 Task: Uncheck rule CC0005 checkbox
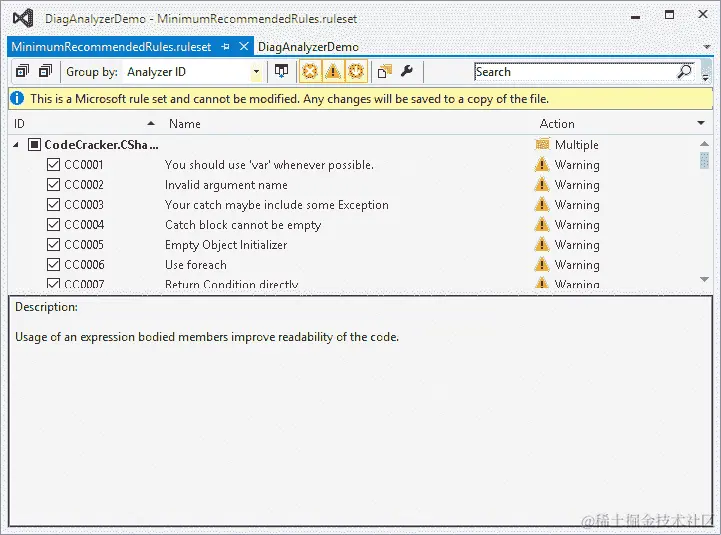click(x=53, y=244)
